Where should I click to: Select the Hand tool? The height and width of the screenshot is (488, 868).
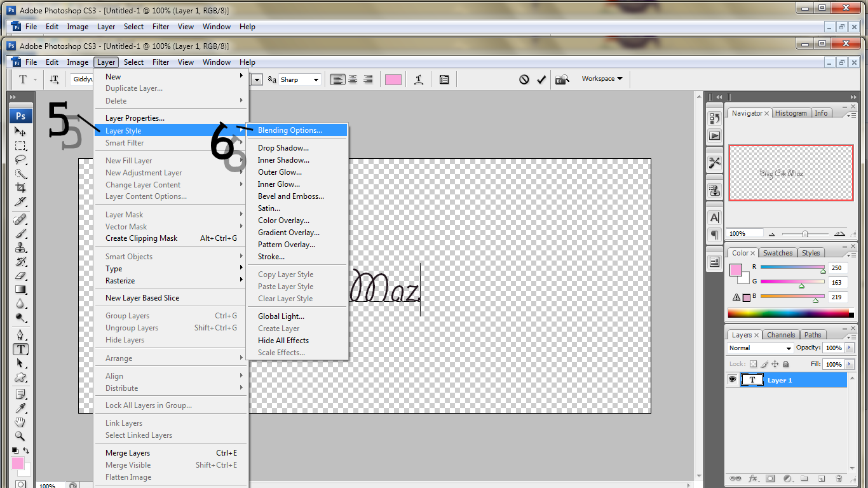(20, 422)
